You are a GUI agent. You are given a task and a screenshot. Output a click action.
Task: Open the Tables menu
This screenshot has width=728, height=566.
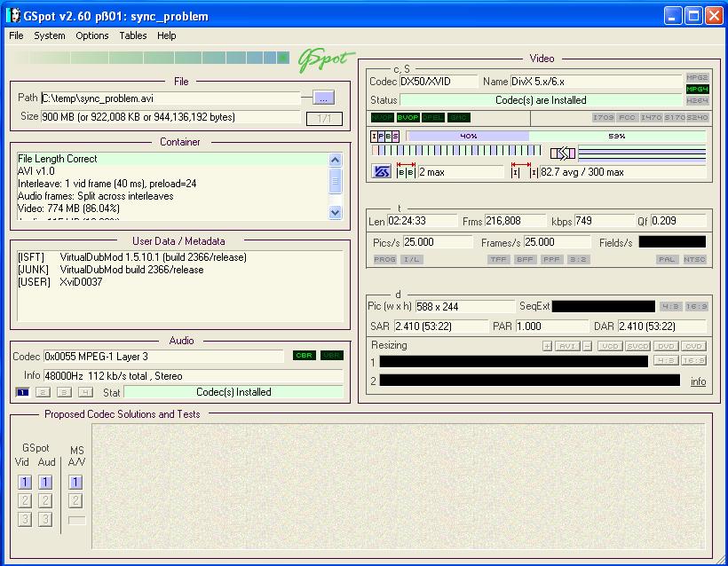point(133,35)
